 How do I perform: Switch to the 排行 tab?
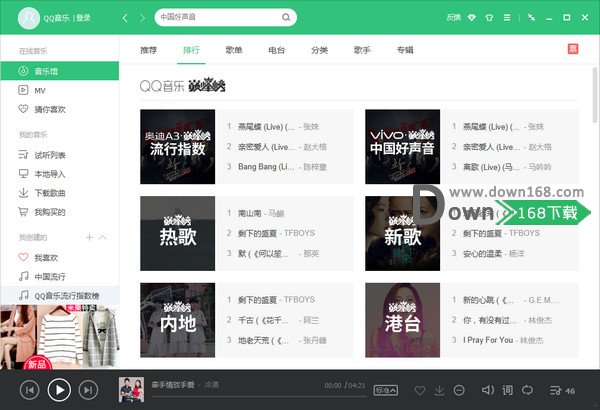pyautogui.click(x=191, y=50)
